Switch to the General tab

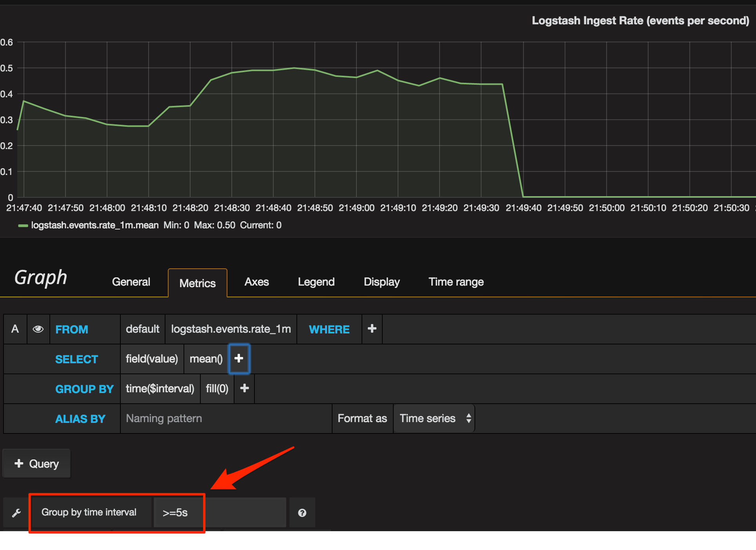(131, 282)
